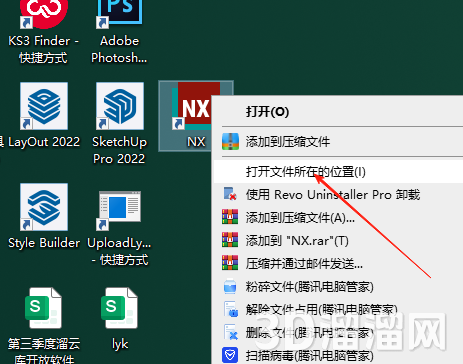The height and width of the screenshot is (364, 463).
Task: Click the 'Style Builder' label text
Action: click(44, 243)
